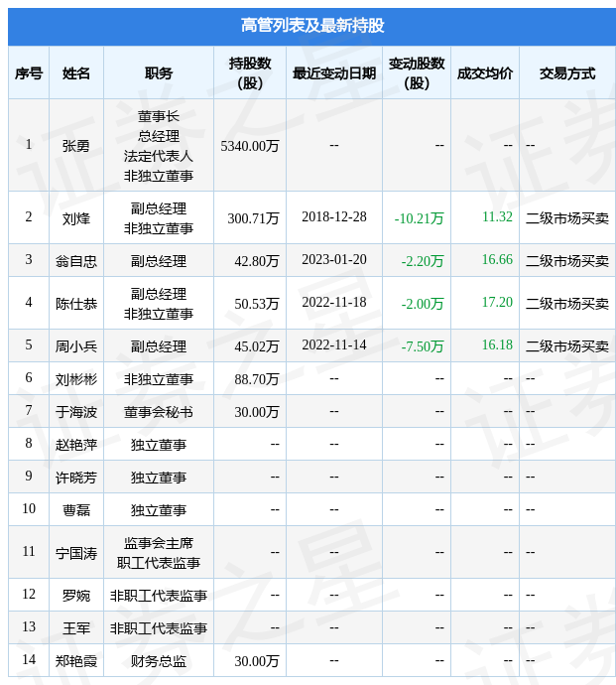Select the name 许晓芳
Screen dimensions: 616x685
tap(76, 478)
